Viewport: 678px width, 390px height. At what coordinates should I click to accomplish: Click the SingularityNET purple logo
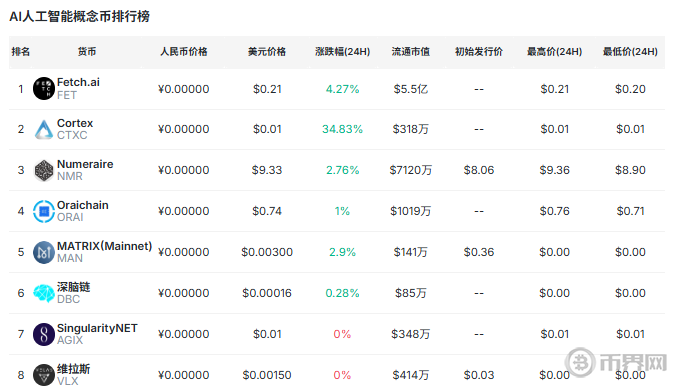[44, 334]
